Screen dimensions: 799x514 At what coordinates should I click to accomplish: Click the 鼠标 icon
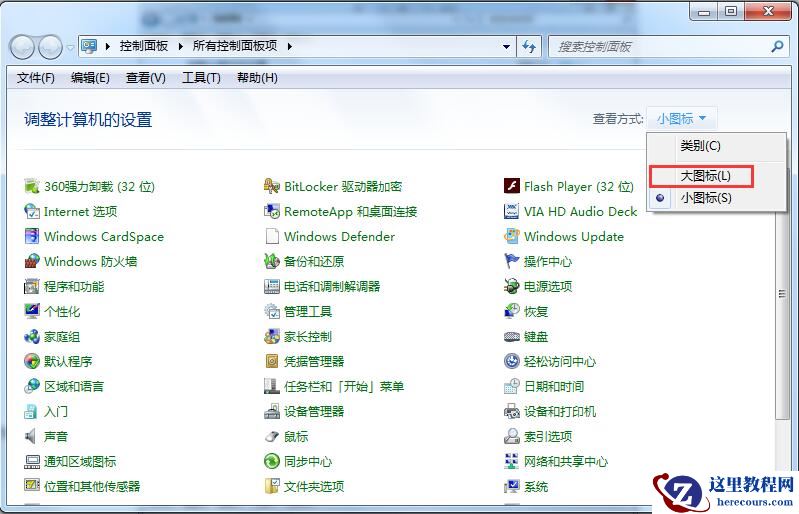click(x=272, y=436)
